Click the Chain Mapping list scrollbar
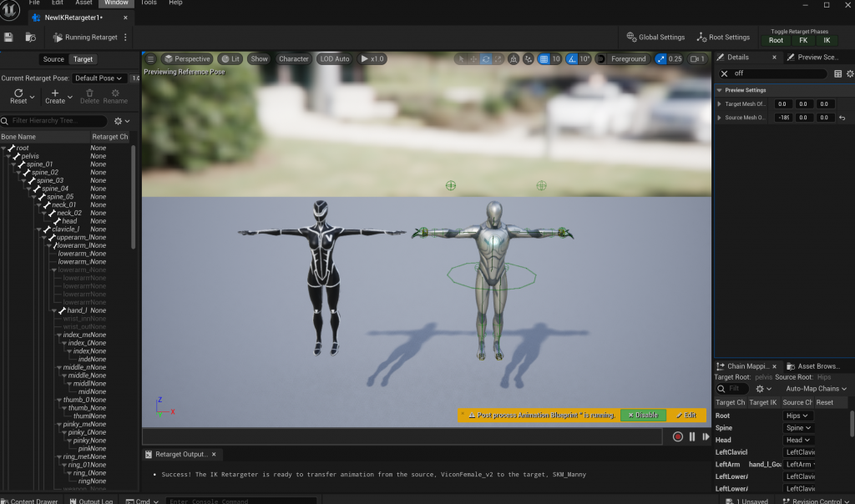The image size is (855, 504). 852,423
